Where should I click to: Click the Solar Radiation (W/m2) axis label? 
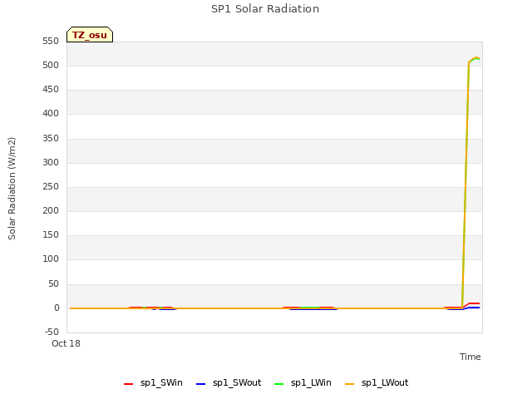tap(12, 189)
